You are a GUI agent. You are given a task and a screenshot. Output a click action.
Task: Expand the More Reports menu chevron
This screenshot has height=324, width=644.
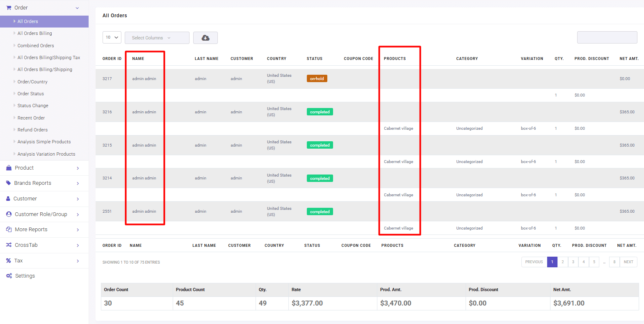pos(78,230)
